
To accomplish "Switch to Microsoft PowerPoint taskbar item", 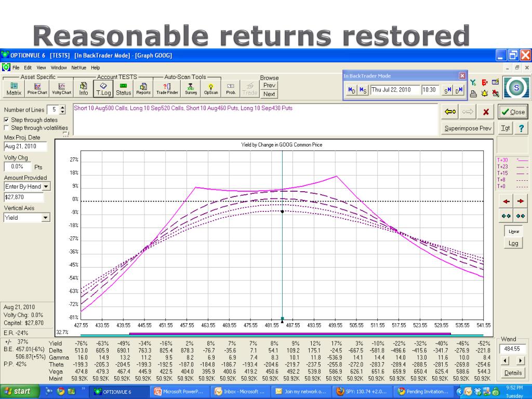I will click(179, 392).
